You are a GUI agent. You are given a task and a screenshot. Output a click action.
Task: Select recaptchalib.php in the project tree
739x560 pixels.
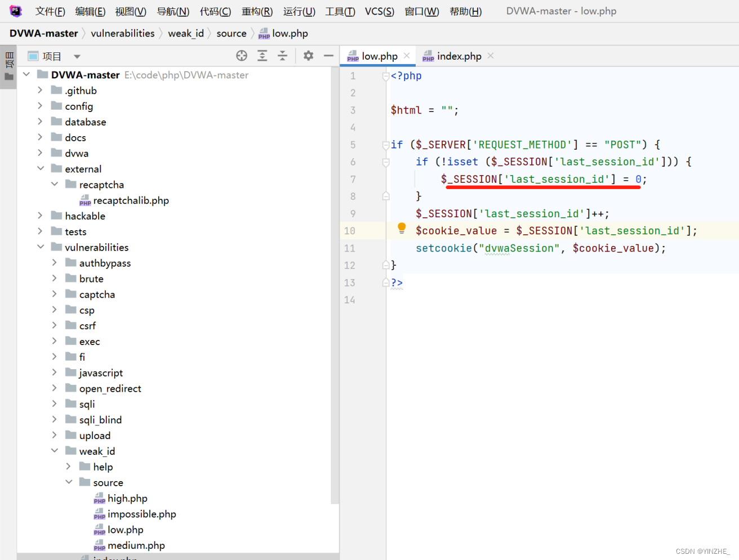coord(124,200)
